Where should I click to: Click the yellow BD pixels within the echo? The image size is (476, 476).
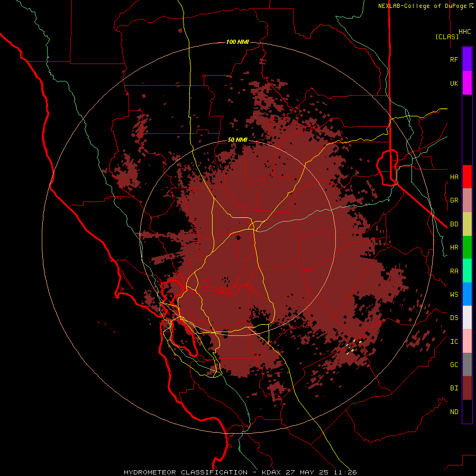point(354,346)
